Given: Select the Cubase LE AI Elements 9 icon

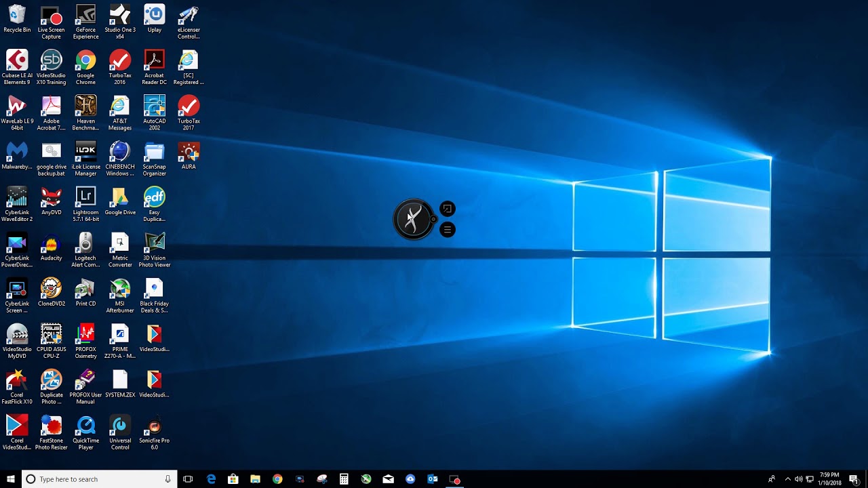Looking at the screenshot, I should (17, 68).
